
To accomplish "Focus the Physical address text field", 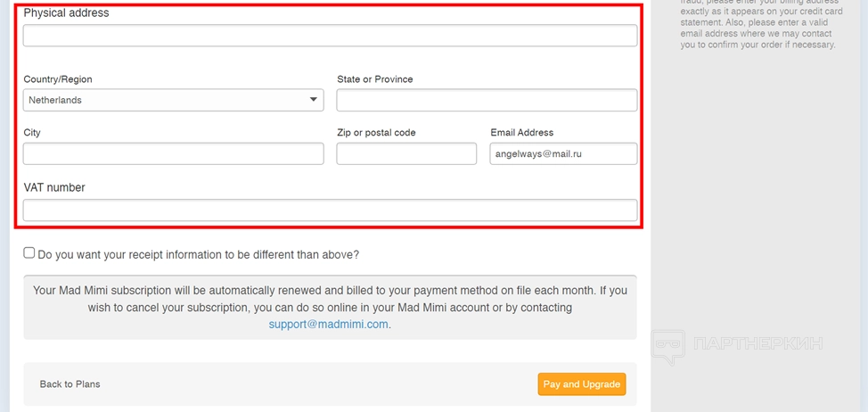I will pos(330,36).
